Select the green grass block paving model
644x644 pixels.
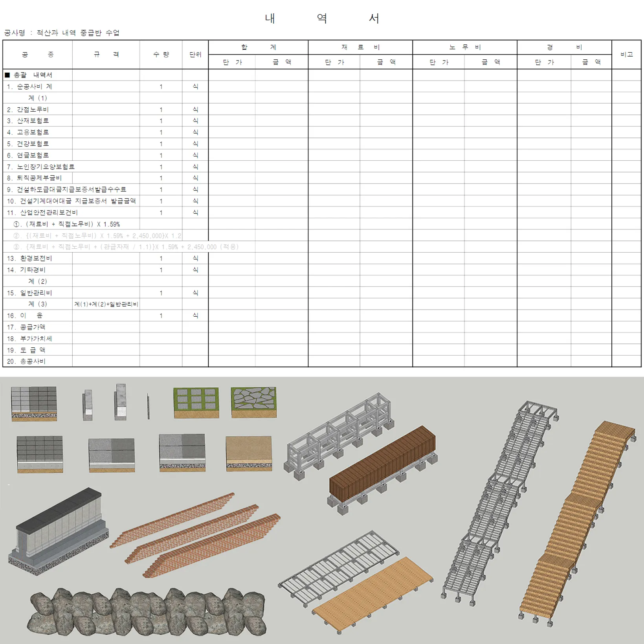[196, 403]
